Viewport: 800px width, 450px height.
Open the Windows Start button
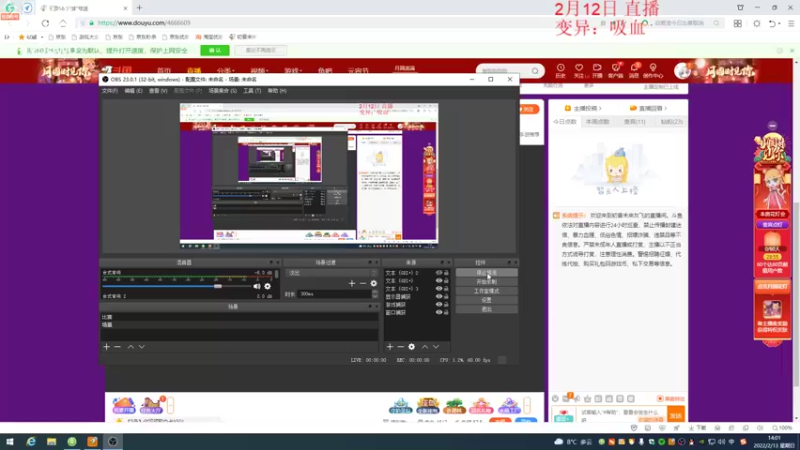(x=10, y=441)
